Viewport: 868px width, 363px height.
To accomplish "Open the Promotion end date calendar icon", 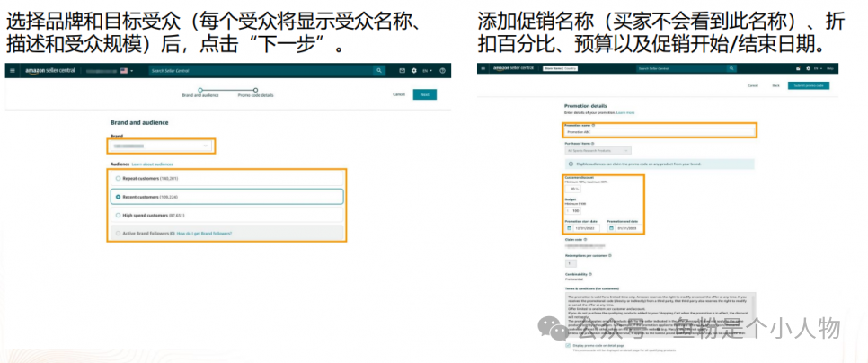I will click(612, 228).
